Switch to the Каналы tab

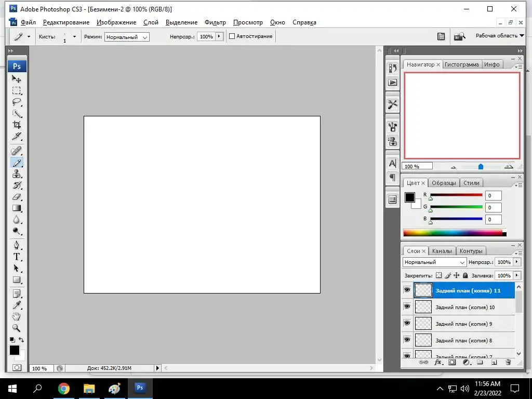[442, 251]
